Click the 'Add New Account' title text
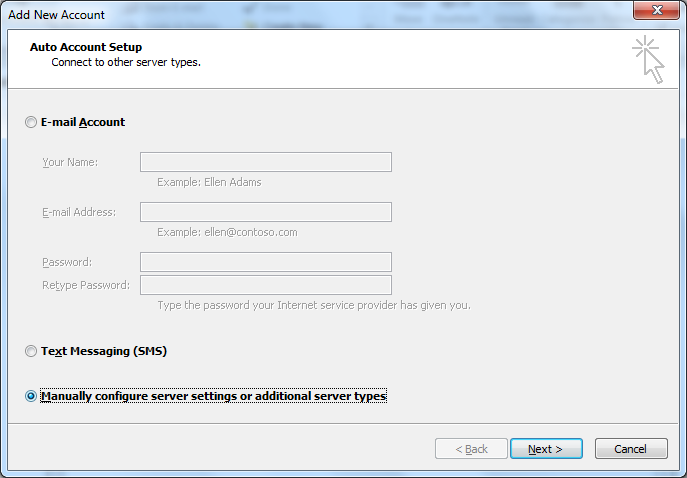Viewport: 687px width, 478px height. 57,15
